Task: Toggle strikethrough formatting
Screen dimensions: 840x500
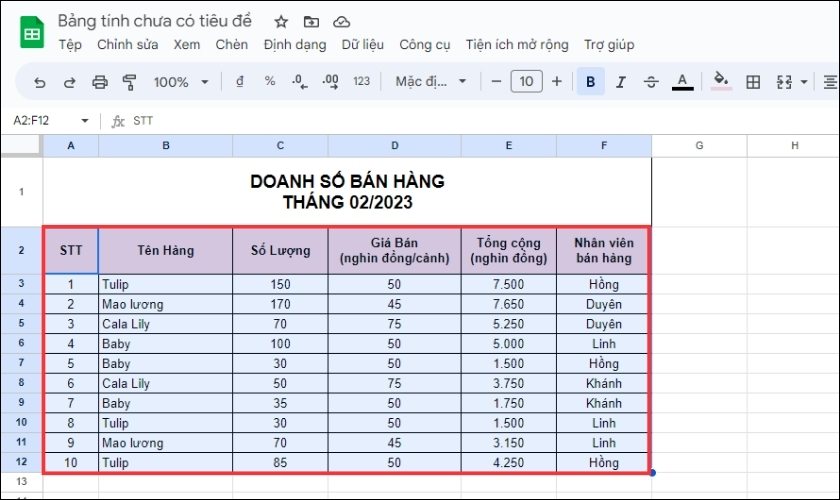Action: point(651,81)
